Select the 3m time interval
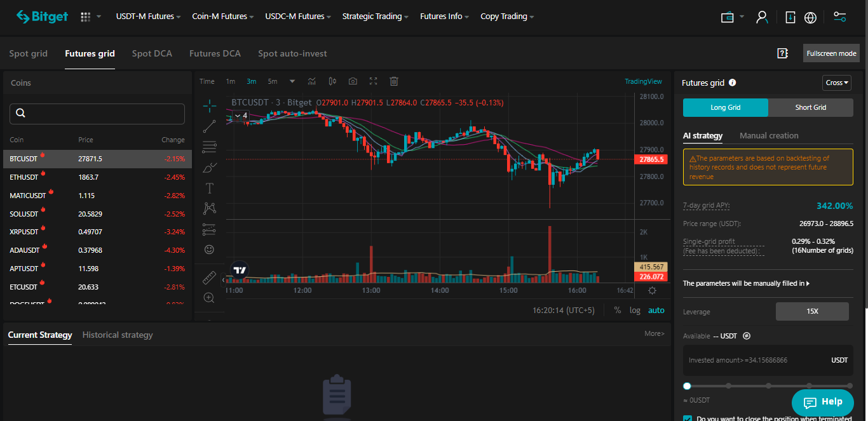The image size is (868, 421). [252, 81]
